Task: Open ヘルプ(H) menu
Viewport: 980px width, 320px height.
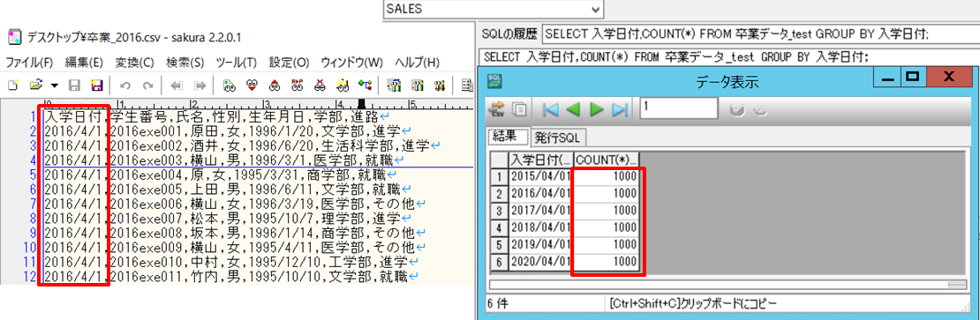Action: coord(418,63)
